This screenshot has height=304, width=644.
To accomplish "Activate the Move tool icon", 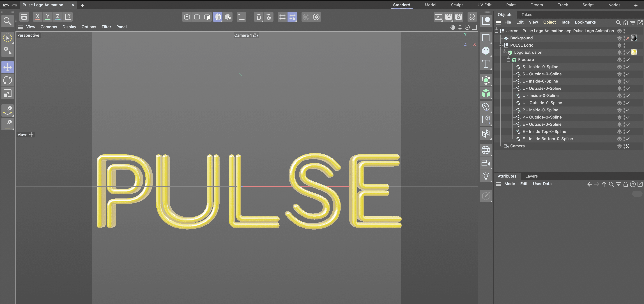I will pos(8,67).
